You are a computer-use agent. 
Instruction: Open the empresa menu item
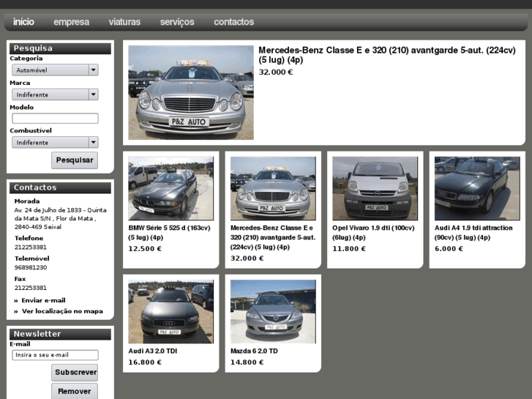tap(71, 22)
